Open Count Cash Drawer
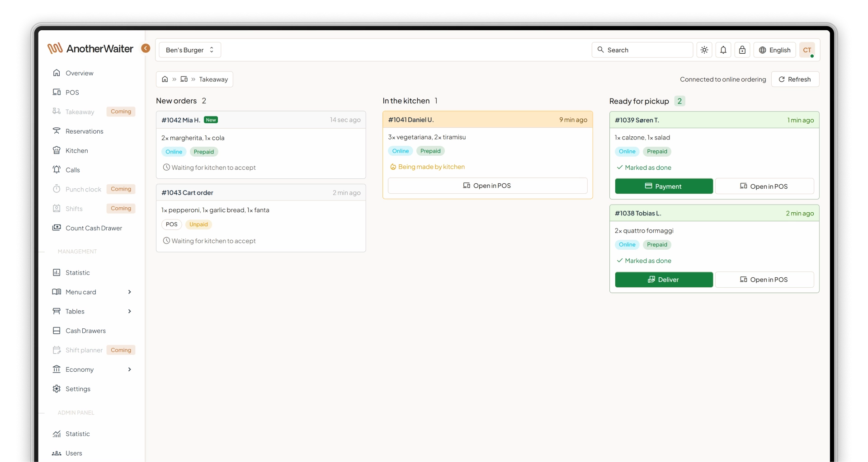The width and height of the screenshot is (868, 462). pyautogui.click(x=94, y=229)
